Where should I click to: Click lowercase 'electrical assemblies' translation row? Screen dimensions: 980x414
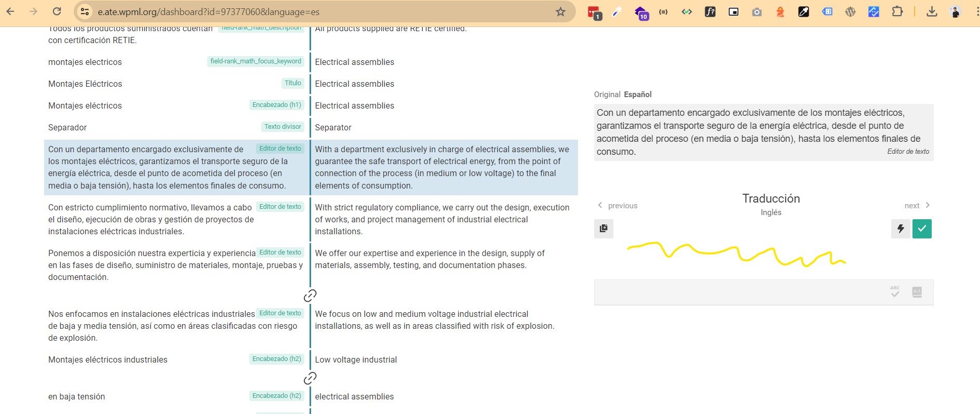coord(354,396)
